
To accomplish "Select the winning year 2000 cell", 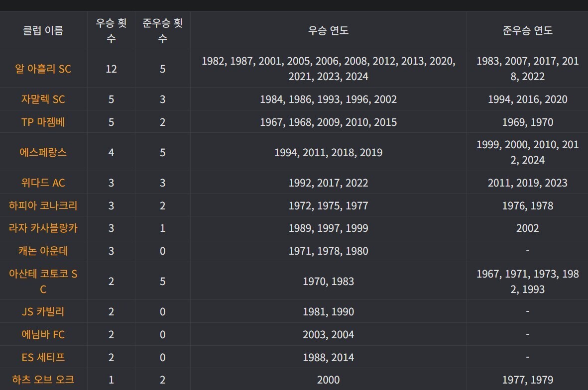I will coord(329,380).
